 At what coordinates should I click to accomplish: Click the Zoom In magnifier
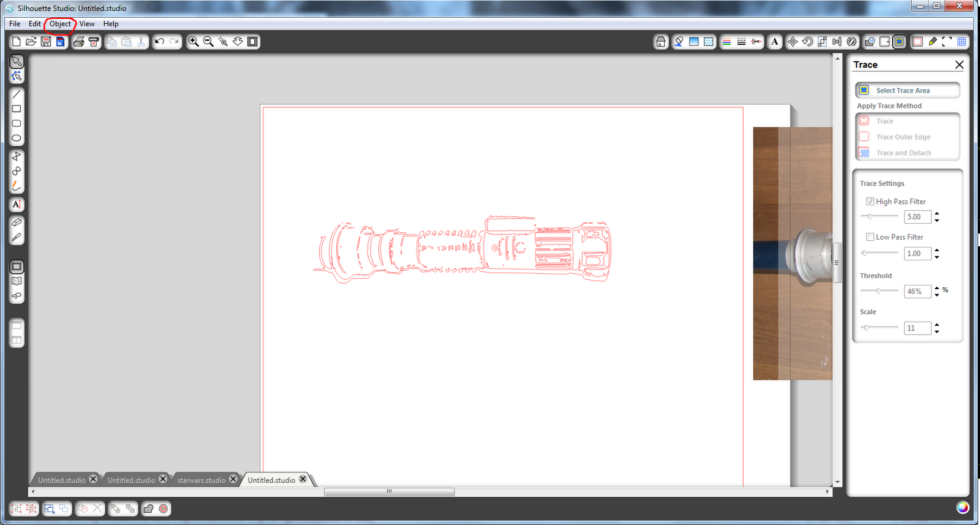coord(194,42)
